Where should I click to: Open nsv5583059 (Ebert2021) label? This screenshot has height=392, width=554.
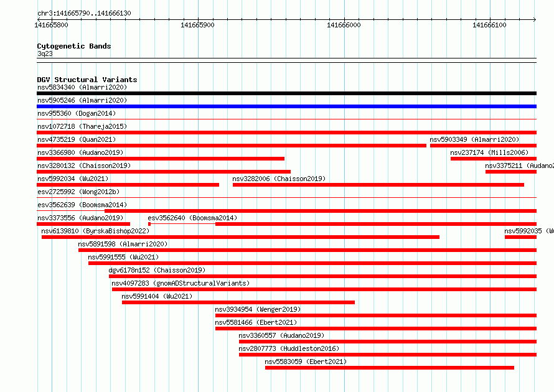(x=306, y=362)
